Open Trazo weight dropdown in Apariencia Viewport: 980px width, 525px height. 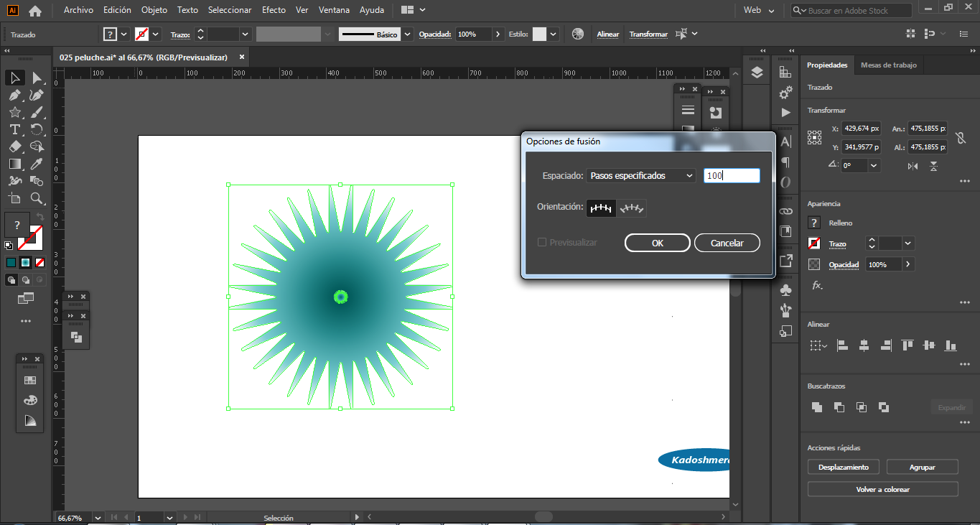[x=909, y=243]
